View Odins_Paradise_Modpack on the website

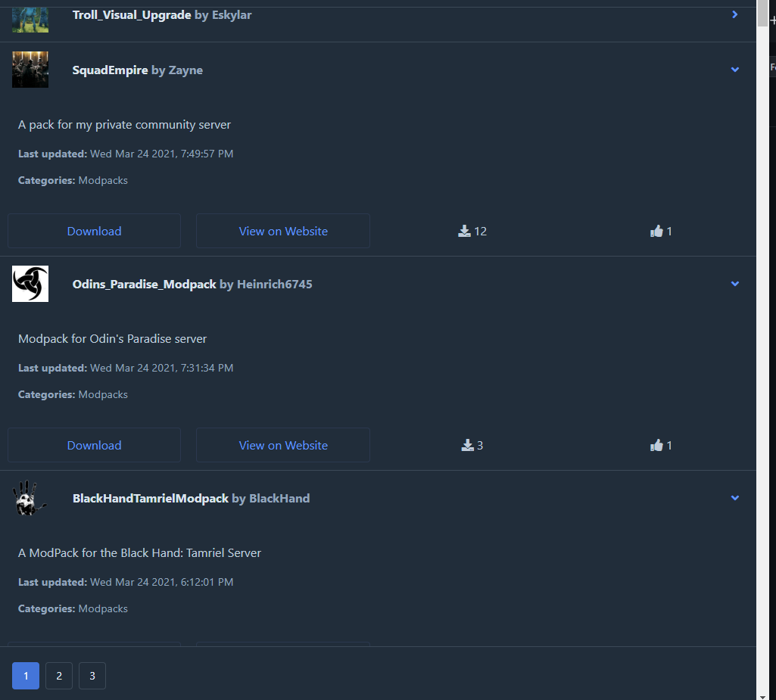[x=283, y=445]
